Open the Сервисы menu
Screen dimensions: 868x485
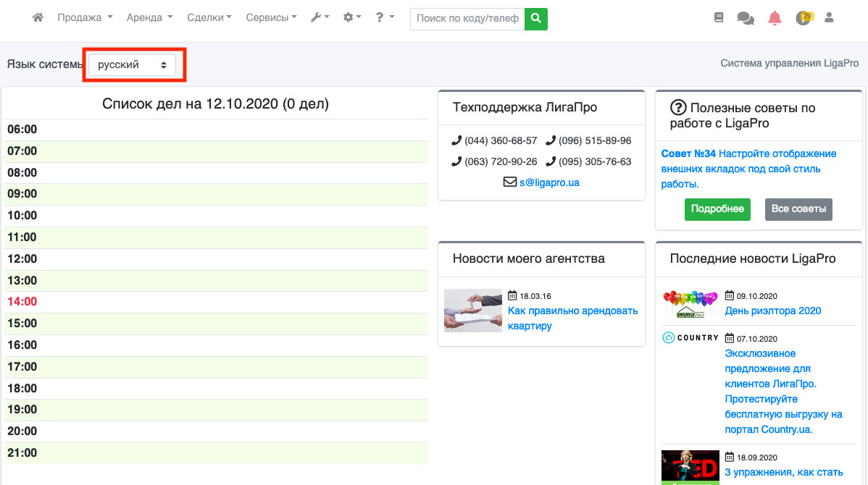[x=271, y=18]
